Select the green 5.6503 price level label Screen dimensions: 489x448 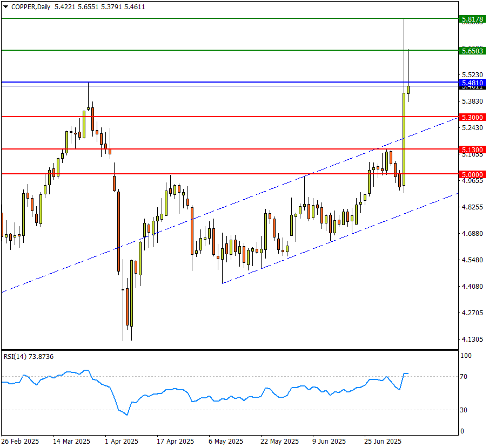pyautogui.click(x=473, y=51)
